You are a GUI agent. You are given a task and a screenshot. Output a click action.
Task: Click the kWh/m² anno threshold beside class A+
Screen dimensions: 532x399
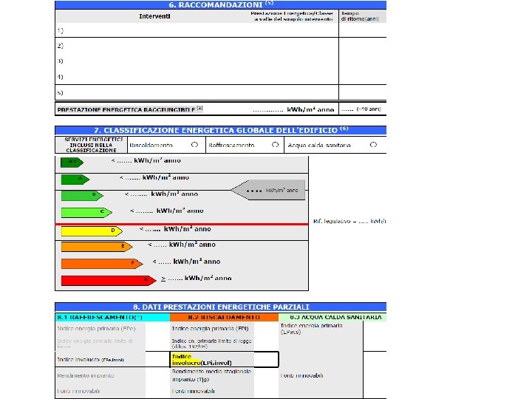pyautogui.click(x=146, y=160)
